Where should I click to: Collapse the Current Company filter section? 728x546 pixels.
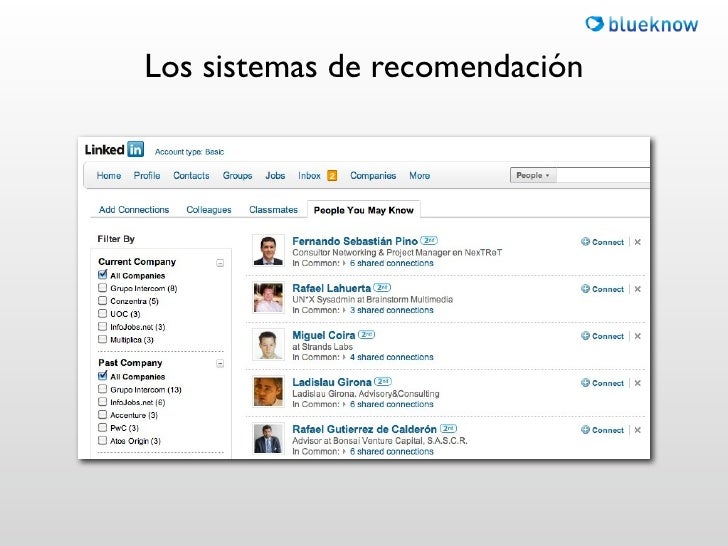point(220,263)
